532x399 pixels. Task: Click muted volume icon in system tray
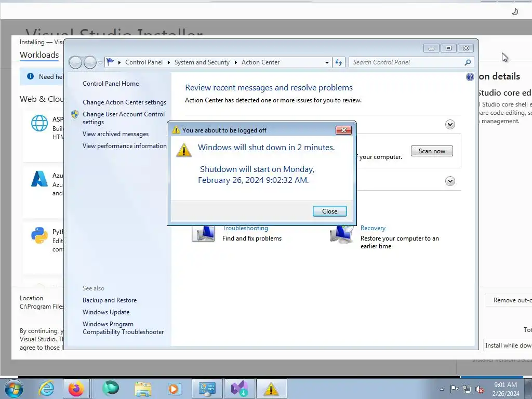pyautogui.click(x=480, y=389)
